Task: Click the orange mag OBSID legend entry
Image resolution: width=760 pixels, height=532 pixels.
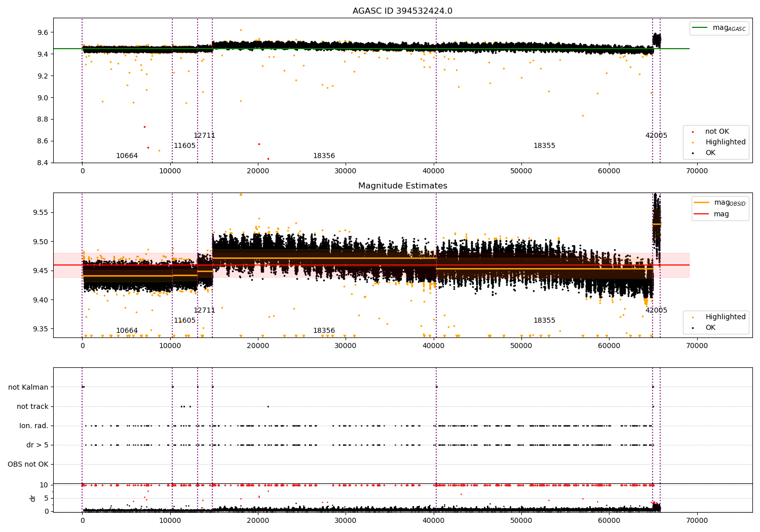Action: click(x=720, y=203)
